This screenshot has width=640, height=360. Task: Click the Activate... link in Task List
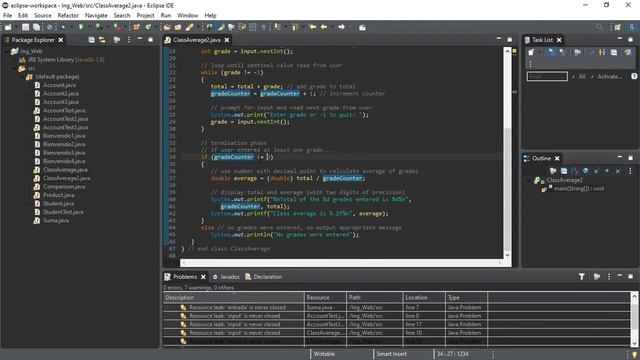610,76
